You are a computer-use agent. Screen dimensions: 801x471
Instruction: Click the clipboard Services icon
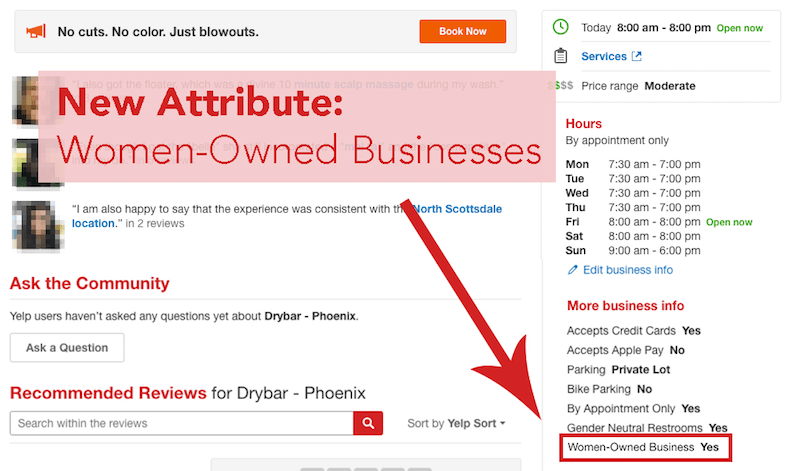pos(560,56)
